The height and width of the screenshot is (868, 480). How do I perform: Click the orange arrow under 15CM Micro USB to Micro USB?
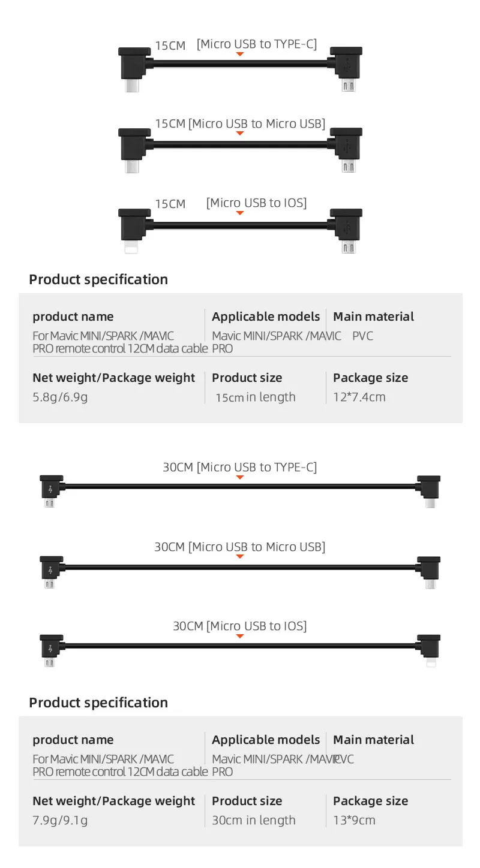[240, 133]
